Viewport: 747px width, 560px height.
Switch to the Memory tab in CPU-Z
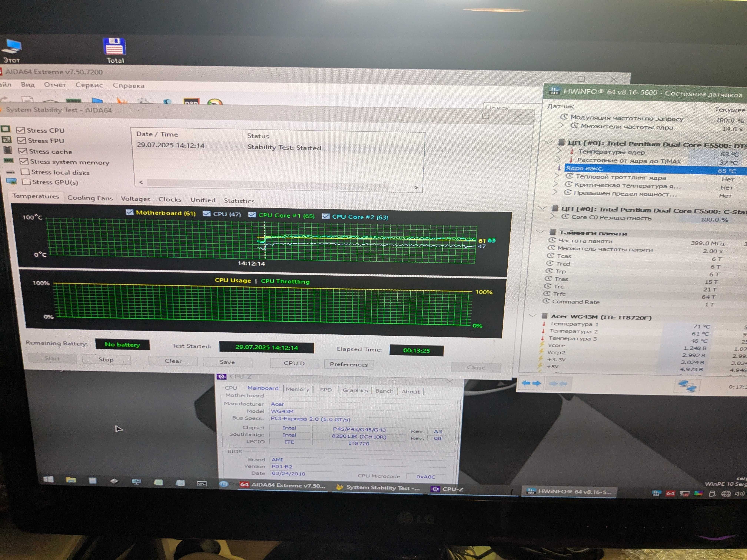pos(297,389)
